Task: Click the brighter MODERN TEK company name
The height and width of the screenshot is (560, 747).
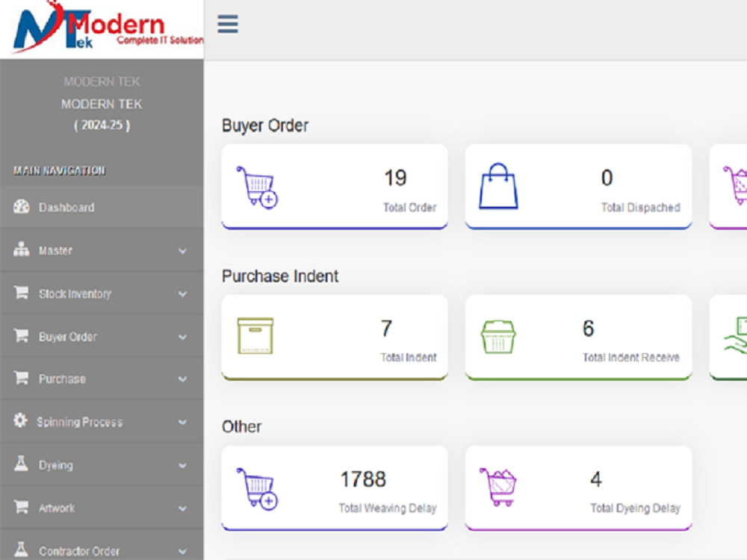Action: pos(102,104)
